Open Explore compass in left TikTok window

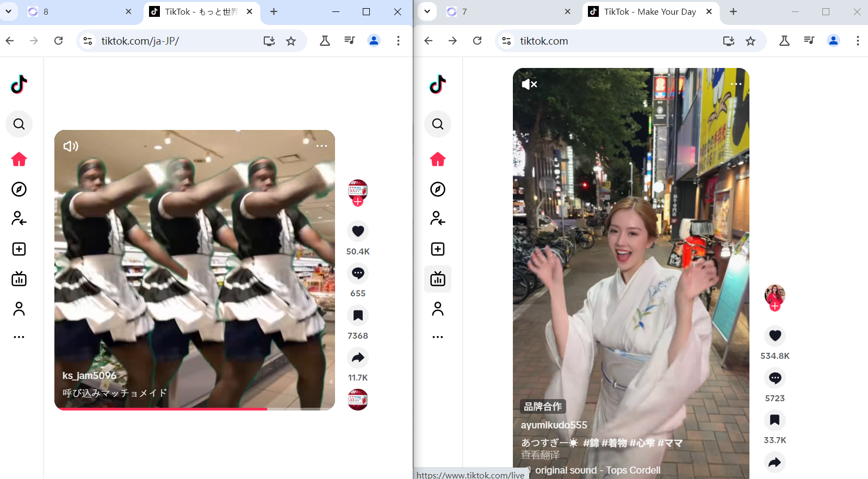19,189
